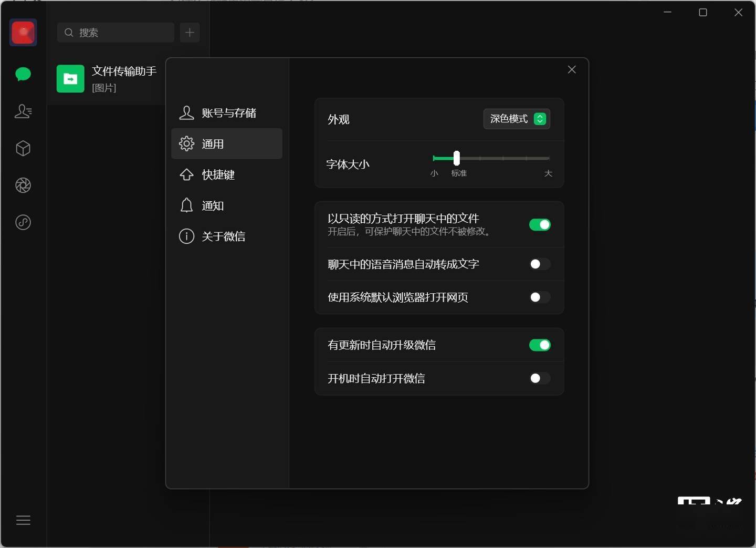
Task: Open the Favorites cube icon in sidebar
Action: [23, 149]
